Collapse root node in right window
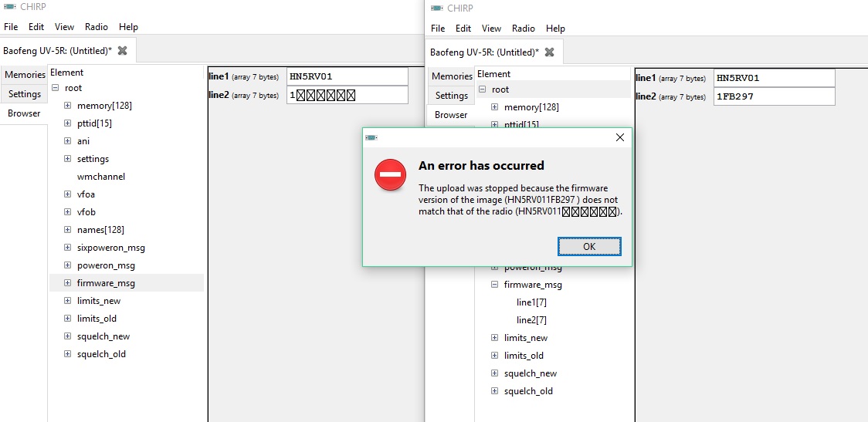 click(482, 89)
